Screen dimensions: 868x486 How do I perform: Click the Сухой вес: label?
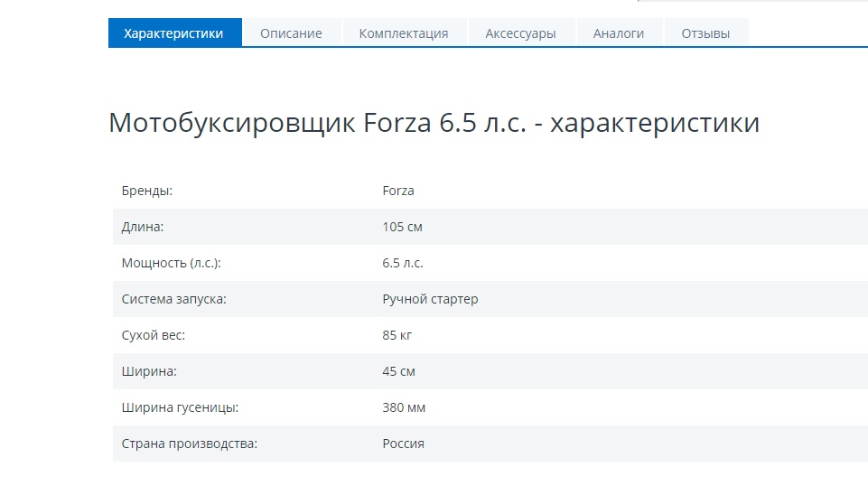pyautogui.click(x=154, y=335)
